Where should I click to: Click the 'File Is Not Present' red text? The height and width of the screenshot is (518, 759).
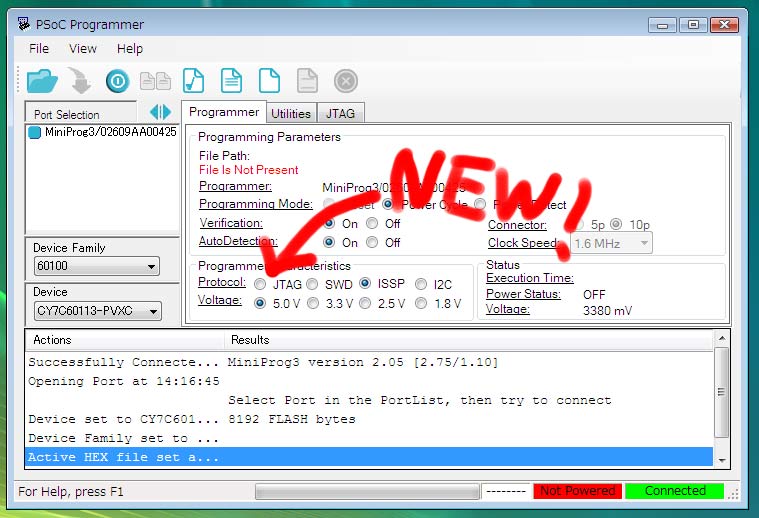tap(249, 170)
